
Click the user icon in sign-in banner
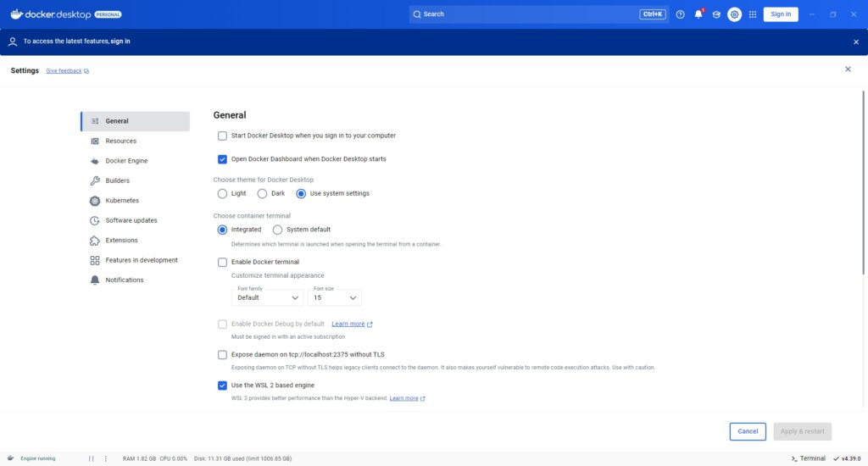tap(13, 42)
